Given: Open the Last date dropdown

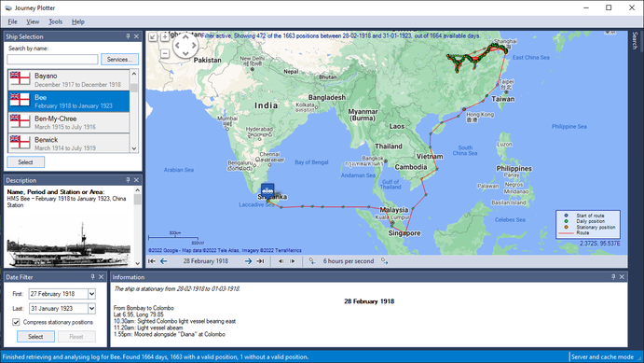Looking at the screenshot, I should point(91,308).
